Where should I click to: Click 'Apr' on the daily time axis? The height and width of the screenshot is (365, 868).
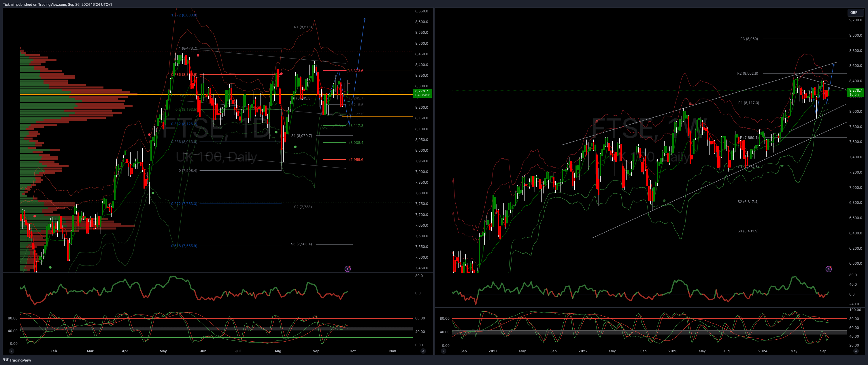click(125, 351)
